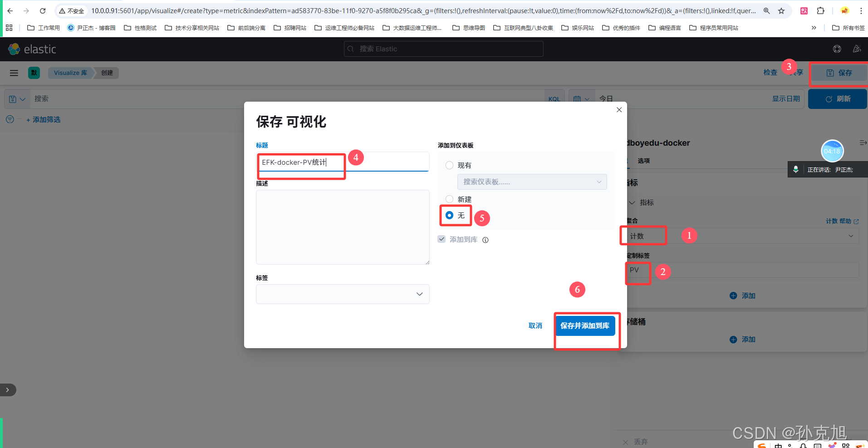Open 检查 inspect in top menu
Image resolution: width=868 pixels, height=448 pixels.
770,73
